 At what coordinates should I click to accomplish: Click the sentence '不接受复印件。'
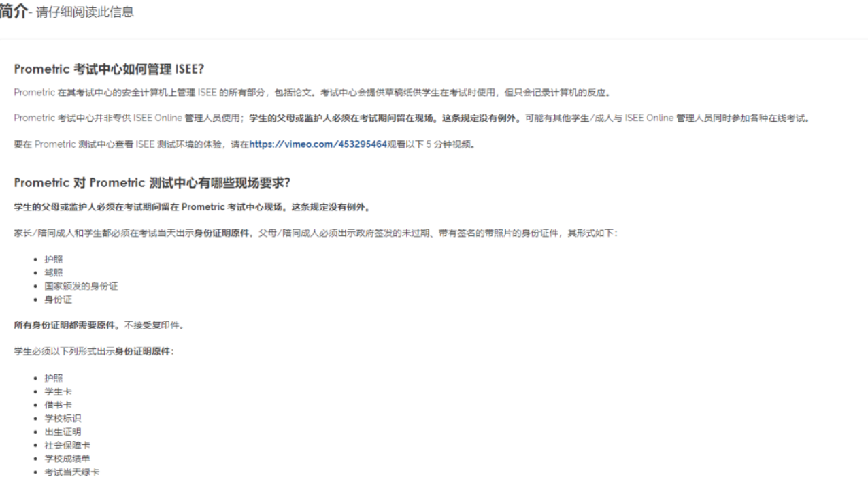coord(154,325)
